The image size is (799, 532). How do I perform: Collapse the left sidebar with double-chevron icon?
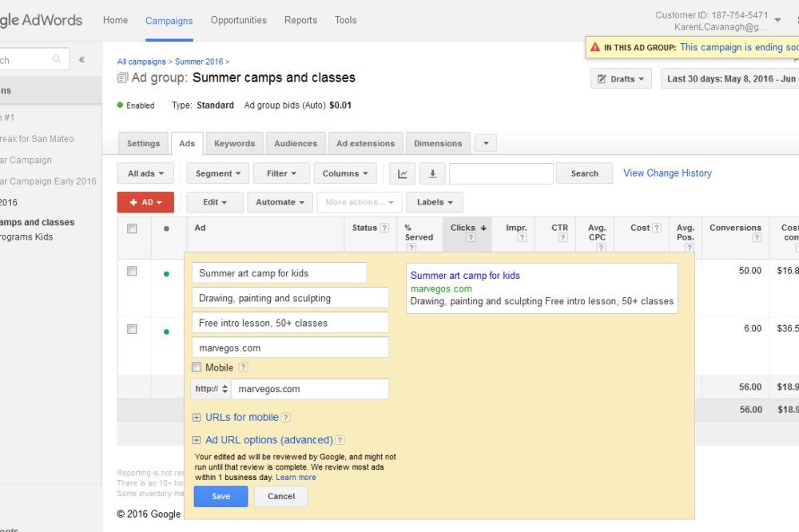pyautogui.click(x=81, y=60)
